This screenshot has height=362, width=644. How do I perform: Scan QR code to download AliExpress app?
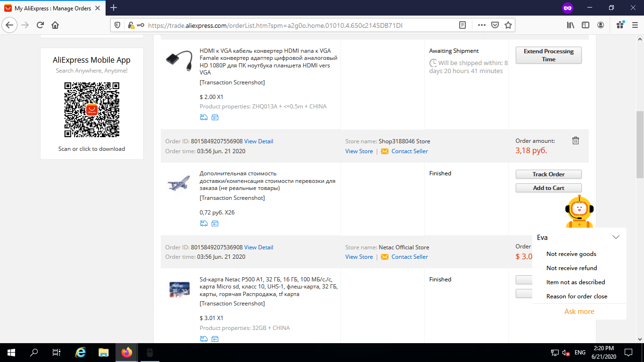pos(92,110)
